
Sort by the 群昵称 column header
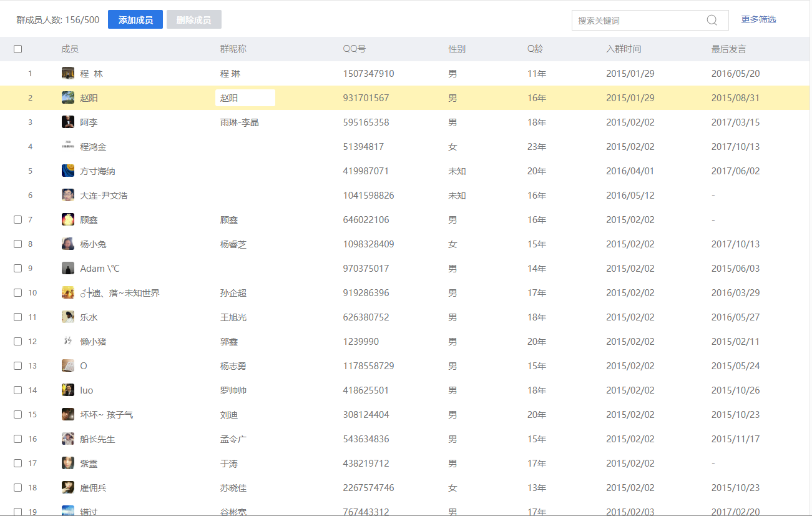pyautogui.click(x=233, y=49)
